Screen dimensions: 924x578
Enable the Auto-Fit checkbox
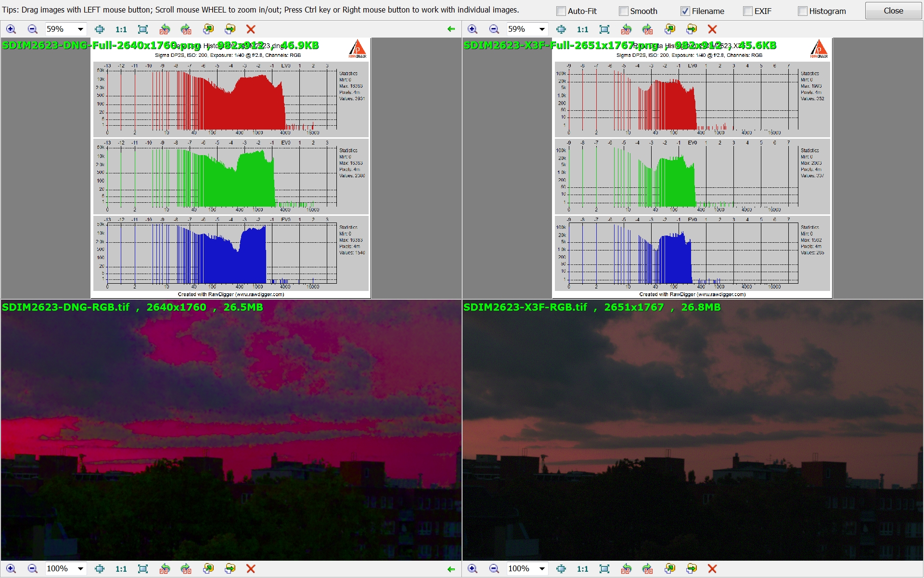(x=561, y=11)
